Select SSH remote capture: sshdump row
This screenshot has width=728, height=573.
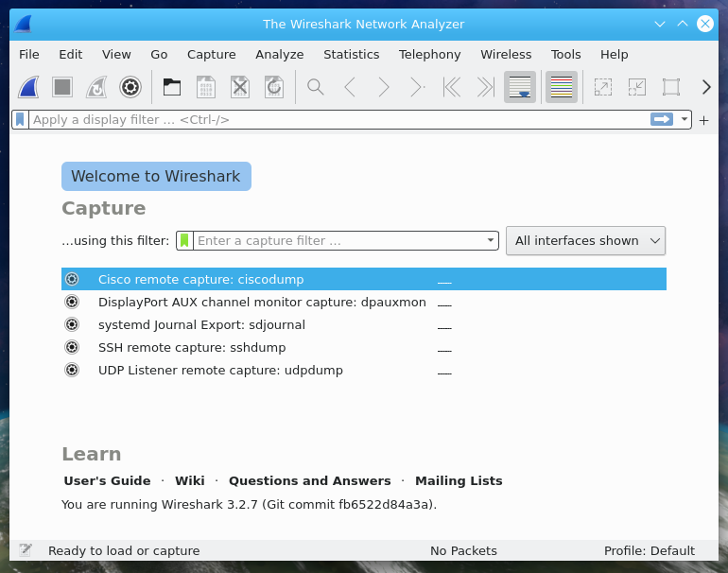click(x=364, y=347)
